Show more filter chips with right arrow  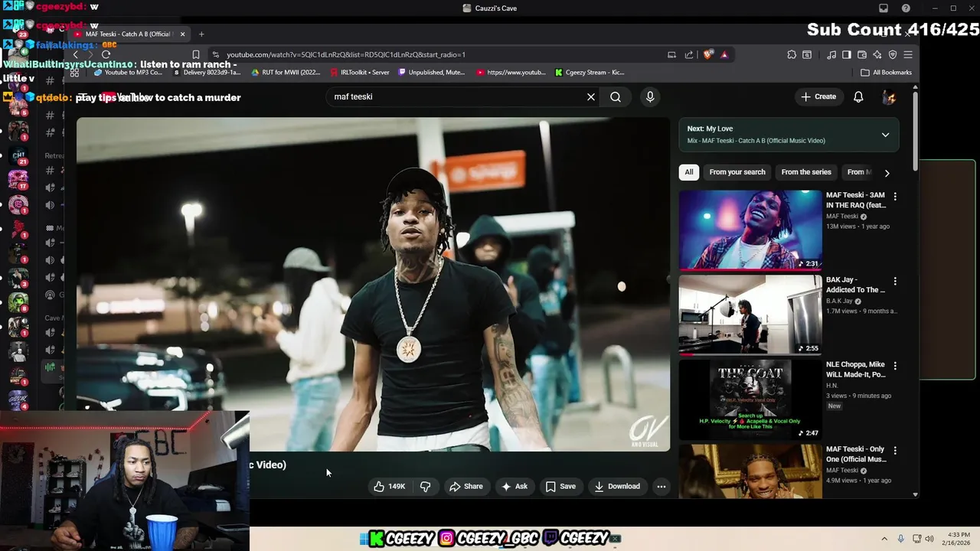[x=887, y=172]
